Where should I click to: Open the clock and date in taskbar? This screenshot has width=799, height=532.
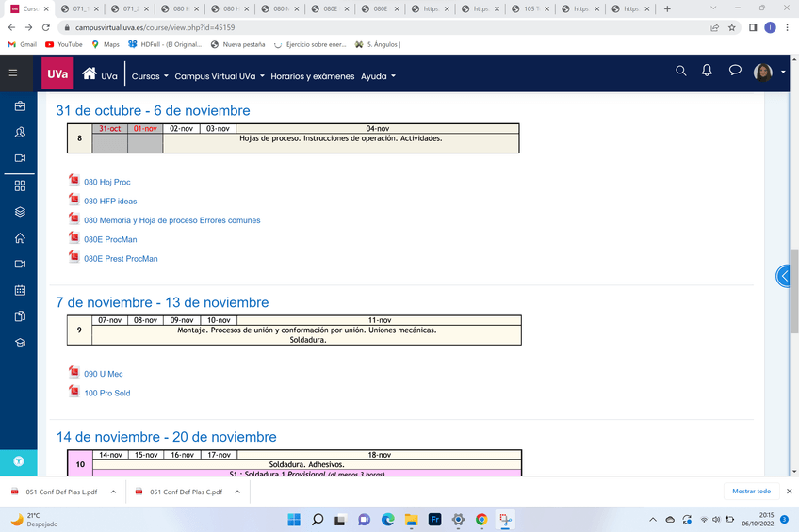pos(758,519)
